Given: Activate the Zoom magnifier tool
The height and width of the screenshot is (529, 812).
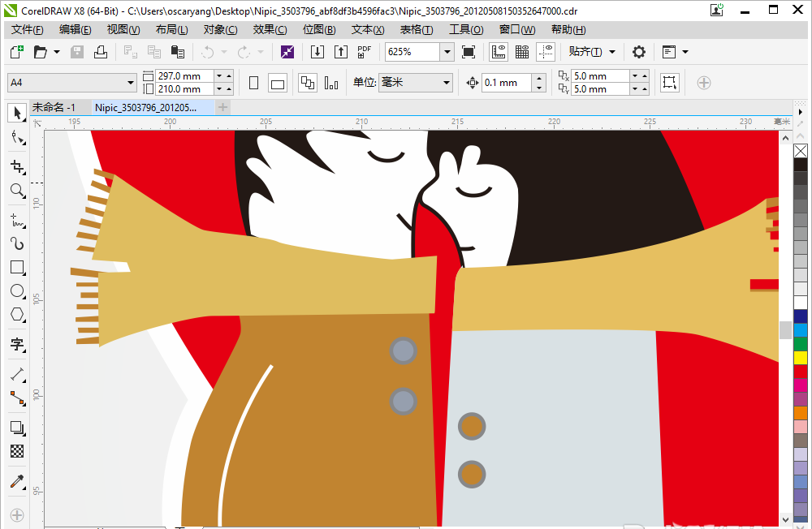Looking at the screenshot, I should click(17, 191).
